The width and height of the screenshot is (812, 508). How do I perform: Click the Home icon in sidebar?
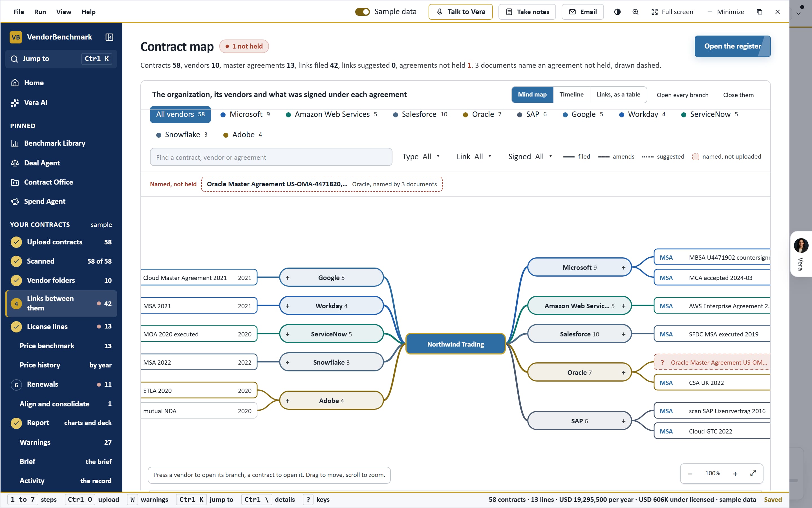click(x=15, y=83)
